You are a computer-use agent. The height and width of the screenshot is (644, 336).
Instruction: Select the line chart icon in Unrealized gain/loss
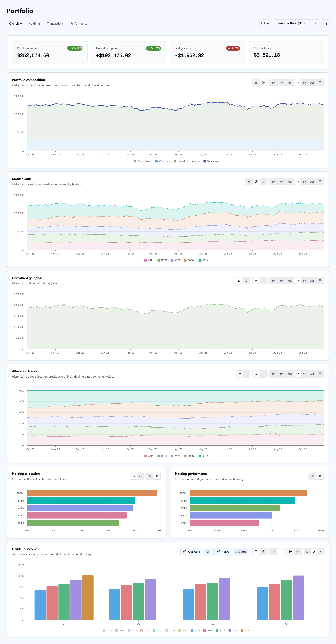(x=263, y=281)
